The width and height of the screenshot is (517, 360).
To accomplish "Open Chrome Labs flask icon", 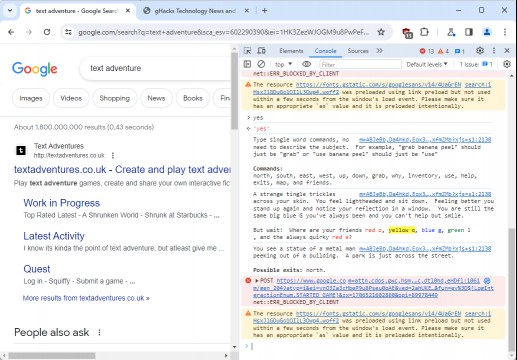I will [x=451, y=32].
